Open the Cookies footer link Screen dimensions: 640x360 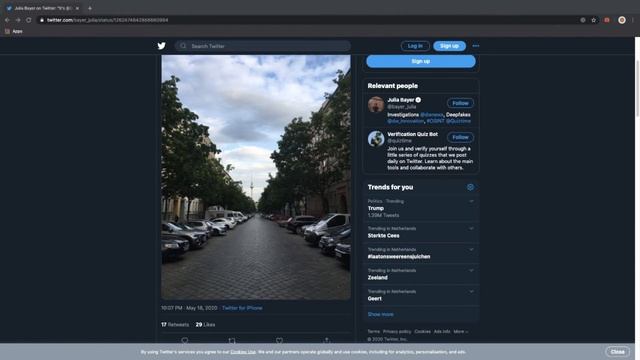coord(422,331)
